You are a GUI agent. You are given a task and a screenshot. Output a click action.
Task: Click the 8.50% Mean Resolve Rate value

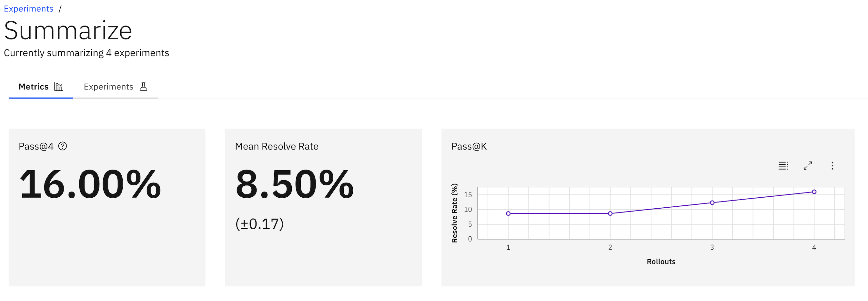click(x=295, y=185)
